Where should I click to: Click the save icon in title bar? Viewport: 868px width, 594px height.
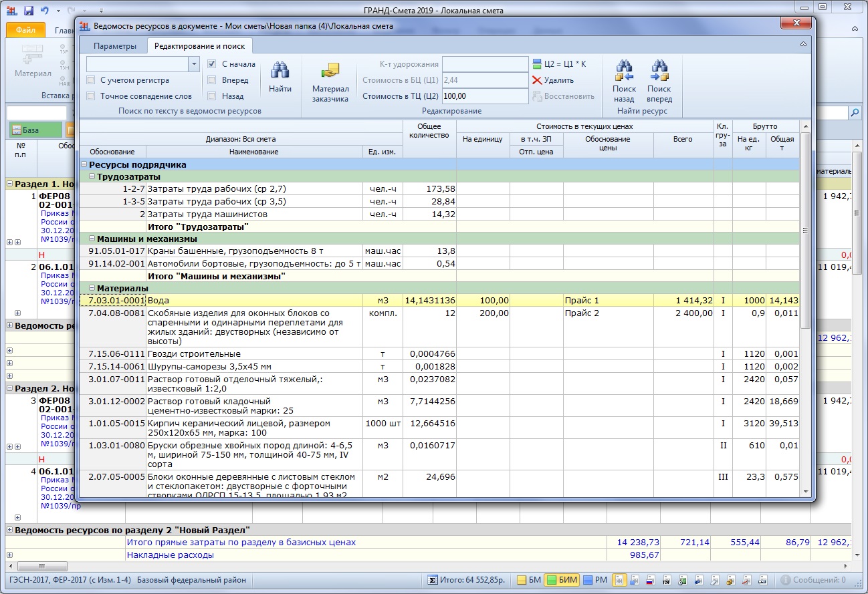pos(29,11)
